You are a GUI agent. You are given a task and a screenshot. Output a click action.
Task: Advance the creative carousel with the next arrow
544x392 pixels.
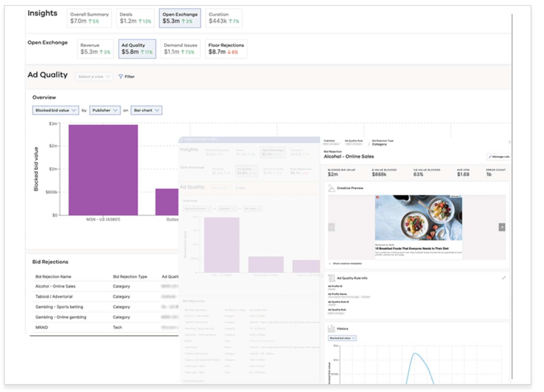[x=502, y=226]
